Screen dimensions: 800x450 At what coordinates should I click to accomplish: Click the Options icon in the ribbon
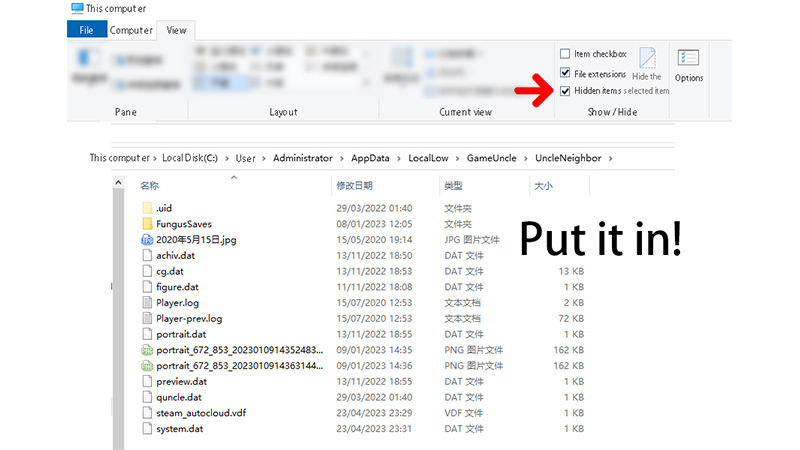688,58
